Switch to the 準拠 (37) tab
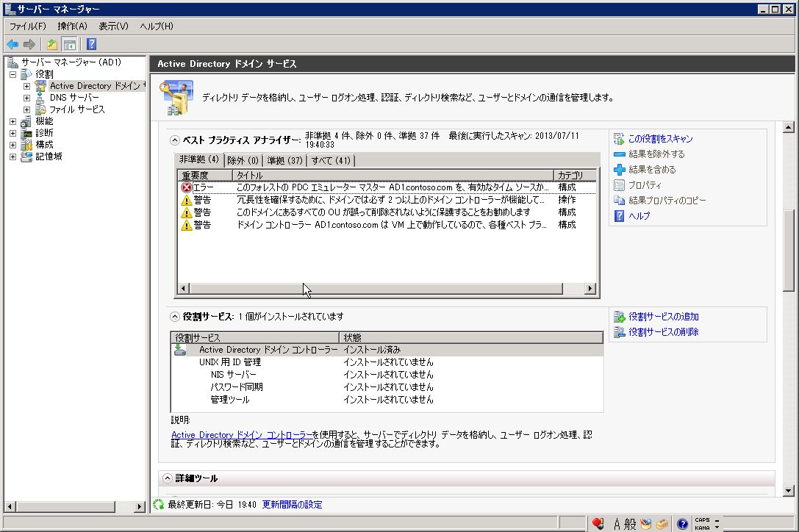799x532 pixels. [285, 160]
